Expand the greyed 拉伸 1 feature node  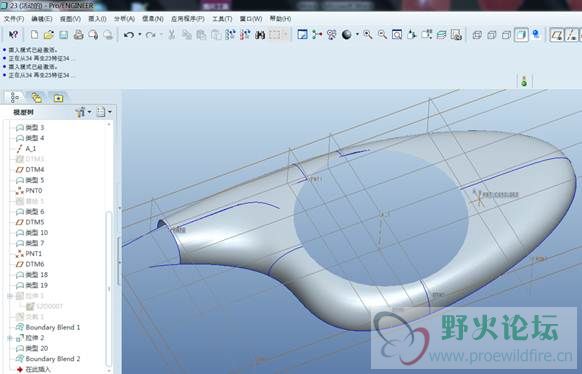tap(10, 296)
